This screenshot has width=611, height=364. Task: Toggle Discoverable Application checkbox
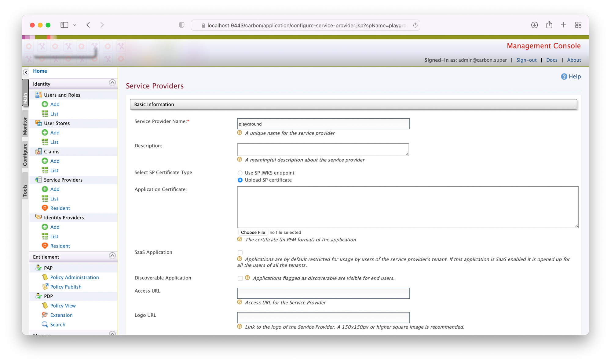click(240, 278)
